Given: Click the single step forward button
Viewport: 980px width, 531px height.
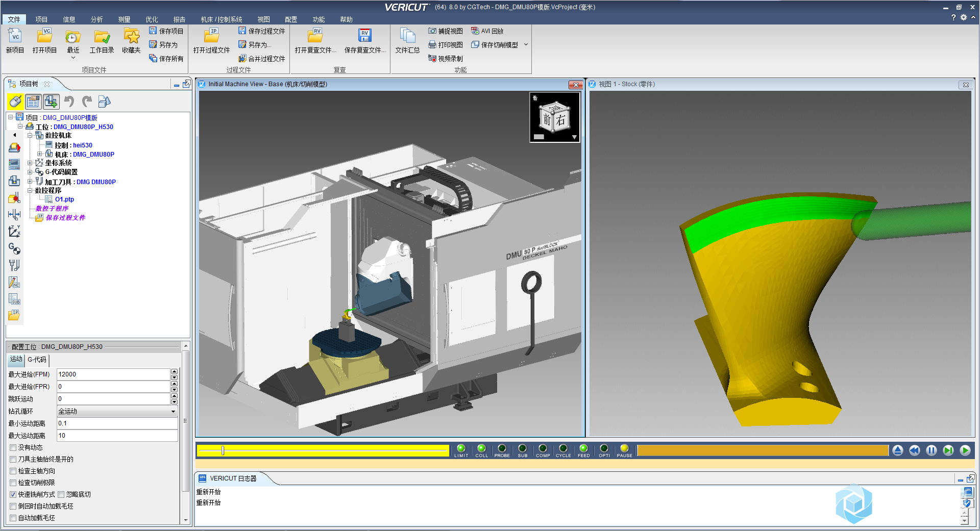Looking at the screenshot, I should (948, 450).
